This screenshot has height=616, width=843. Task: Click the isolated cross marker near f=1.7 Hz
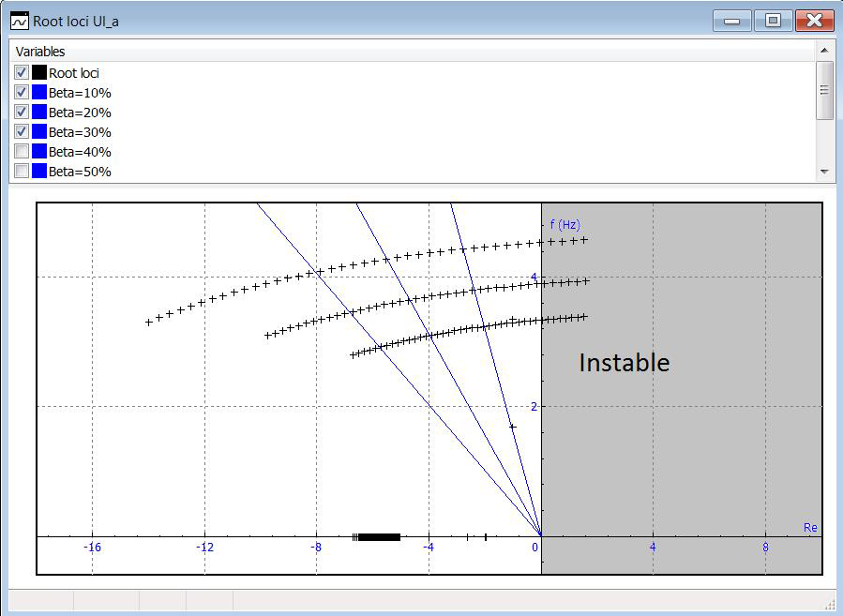pyautogui.click(x=513, y=427)
